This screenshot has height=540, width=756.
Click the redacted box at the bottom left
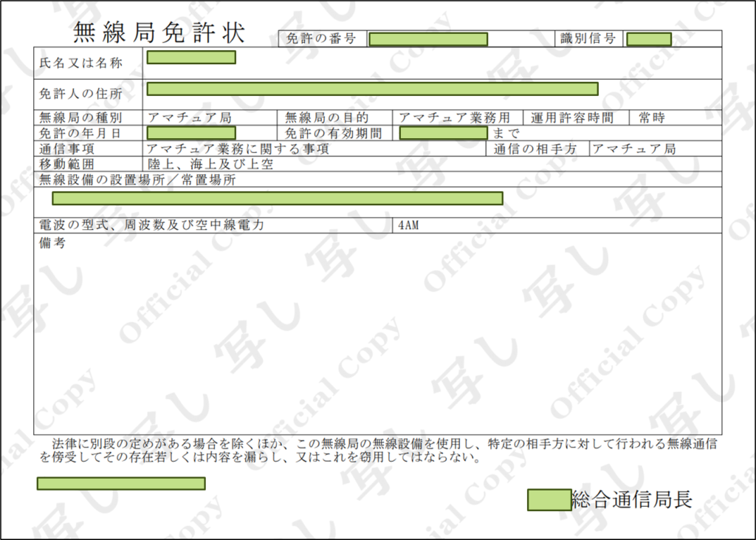(121, 484)
